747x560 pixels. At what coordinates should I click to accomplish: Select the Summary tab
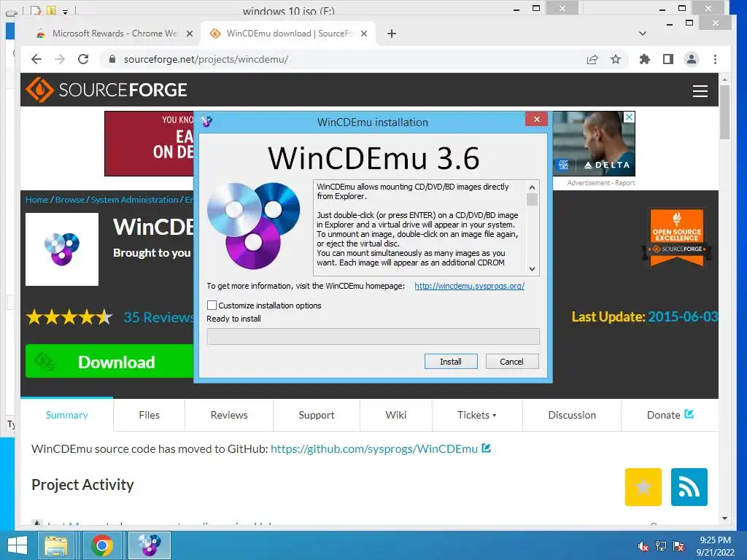click(66, 415)
